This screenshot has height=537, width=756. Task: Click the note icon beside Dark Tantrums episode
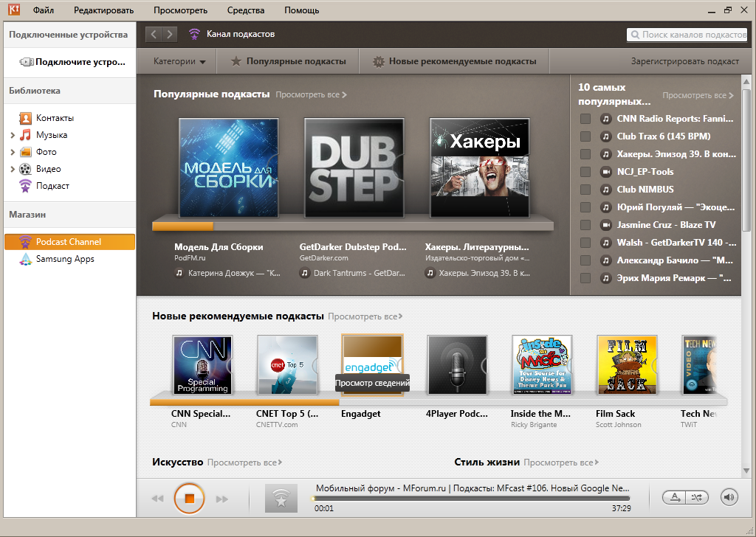click(x=305, y=273)
